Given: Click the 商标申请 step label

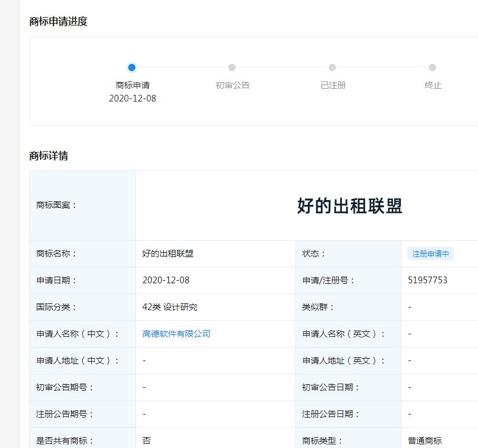Looking at the screenshot, I should pos(132,85).
